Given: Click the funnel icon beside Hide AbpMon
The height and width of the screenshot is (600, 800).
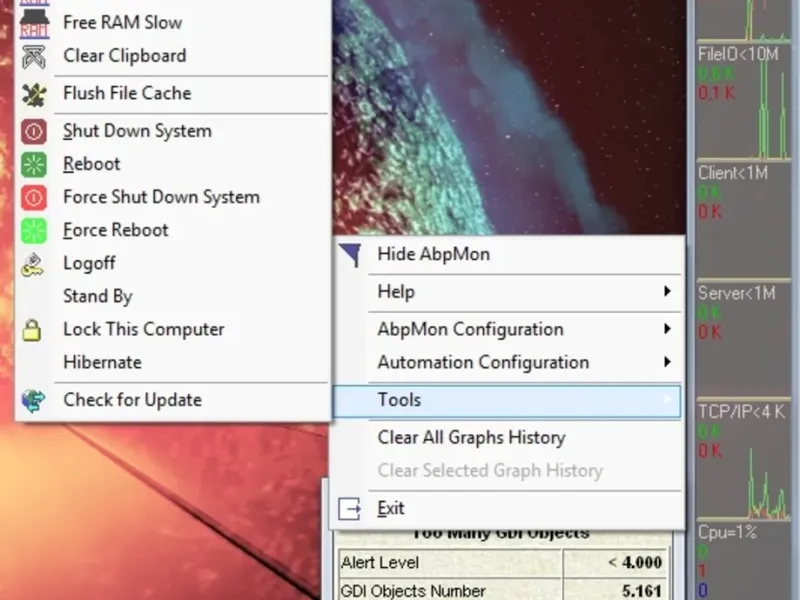Looking at the screenshot, I should pyautogui.click(x=351, y=255).
